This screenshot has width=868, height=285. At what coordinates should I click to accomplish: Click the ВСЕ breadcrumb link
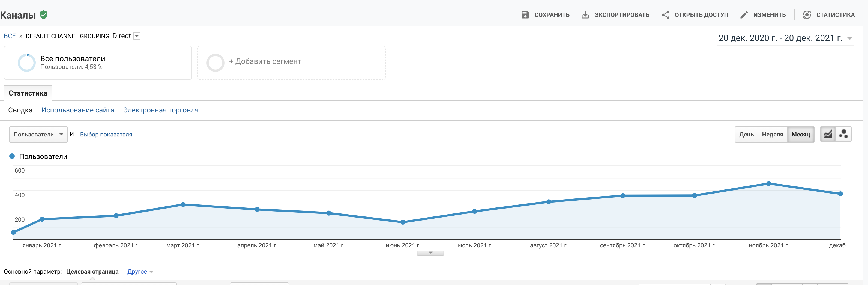tap(10, 36)
